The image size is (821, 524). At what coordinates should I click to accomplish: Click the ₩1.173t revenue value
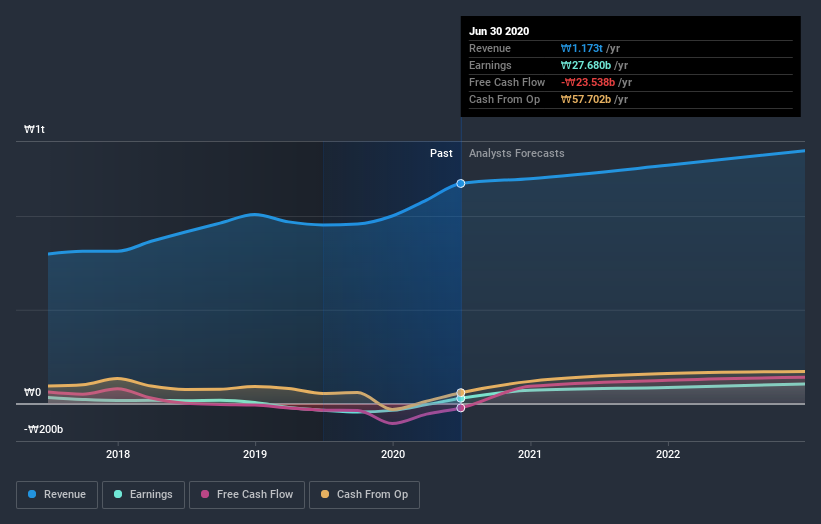click(x=582, y=48)
